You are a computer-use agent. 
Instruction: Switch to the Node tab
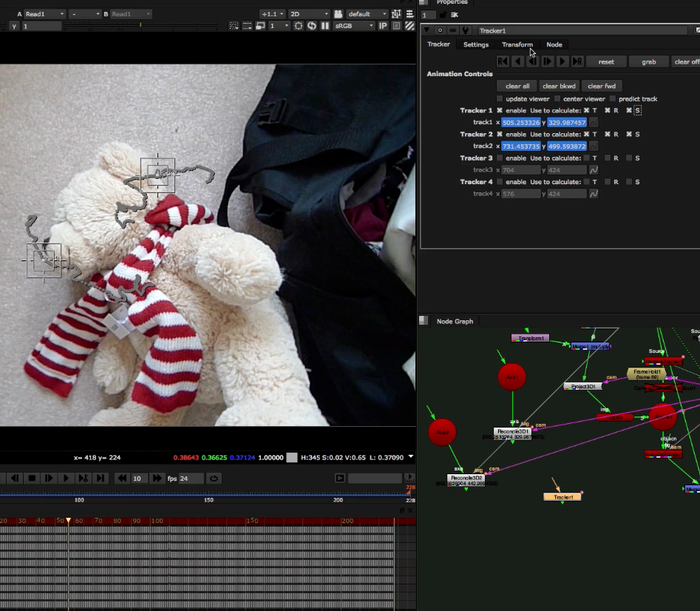coord(554,44)
